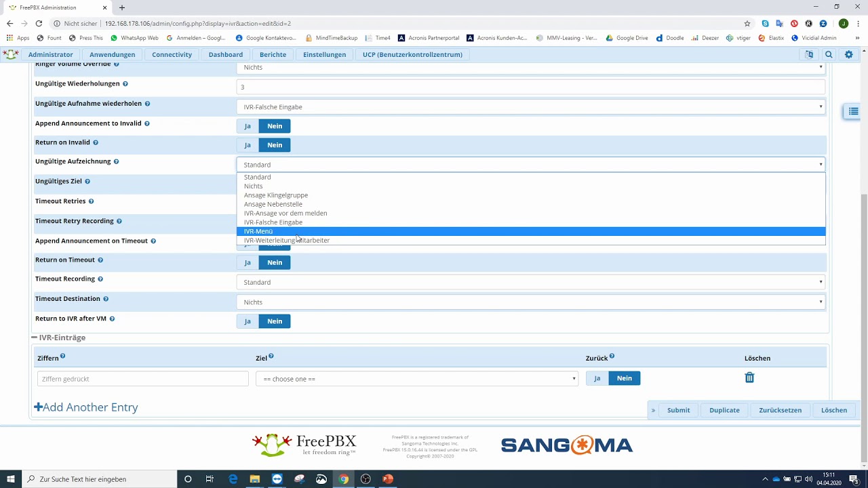This screenshot has height=488, width=868.
Task: Click the Duplicate button
Action: click(724, 410)
